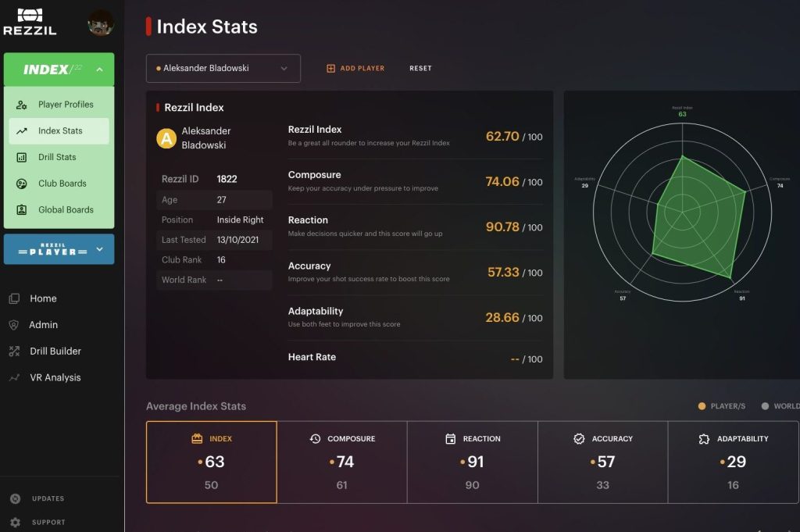Screen dimensions: 800x532
Task: Click the Rezzil Player banner logo
Action: click(x=52, y=249)
